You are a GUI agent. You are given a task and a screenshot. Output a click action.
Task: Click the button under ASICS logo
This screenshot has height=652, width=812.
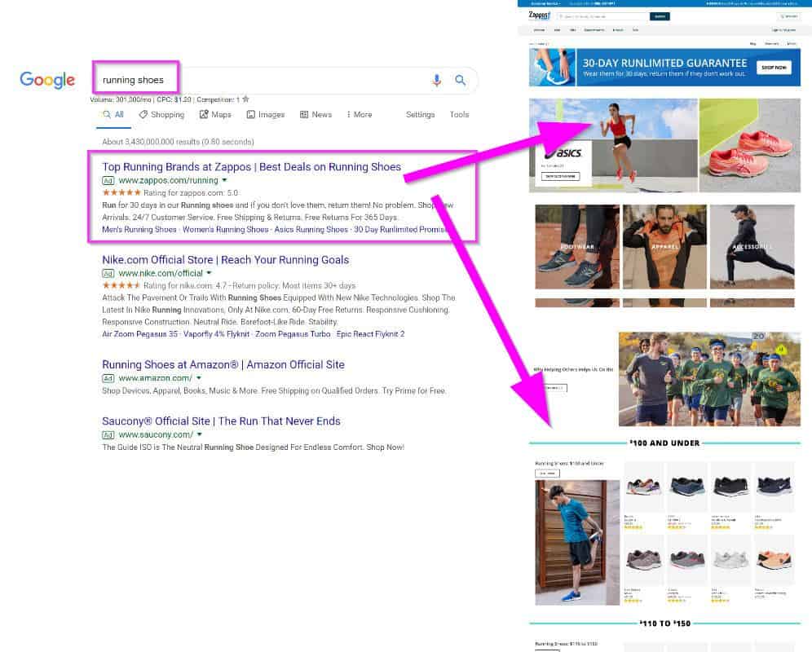(560, 177)
